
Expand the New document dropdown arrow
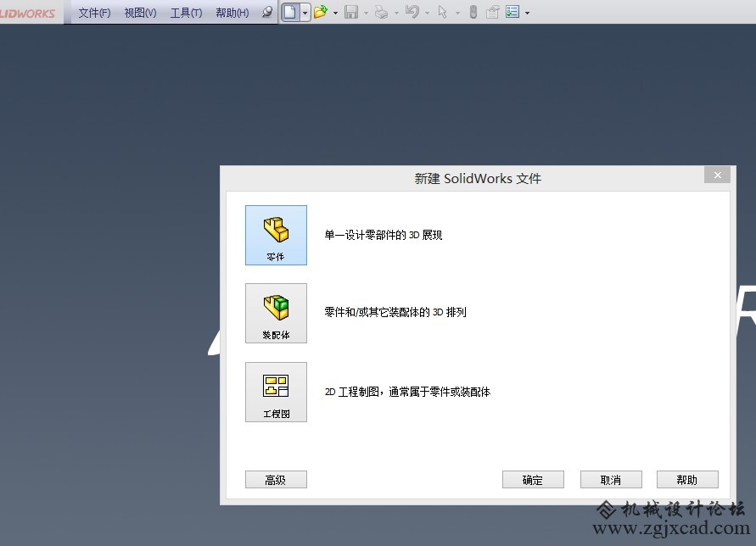pos(305,13)
